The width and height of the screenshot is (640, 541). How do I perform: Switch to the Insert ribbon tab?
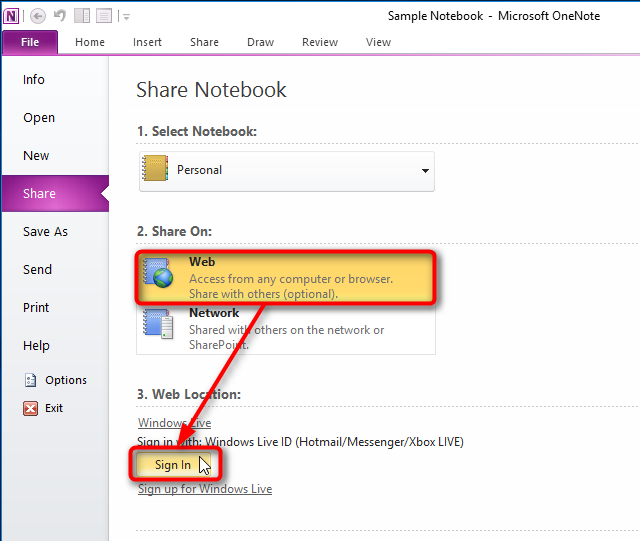tap(147, 42)
